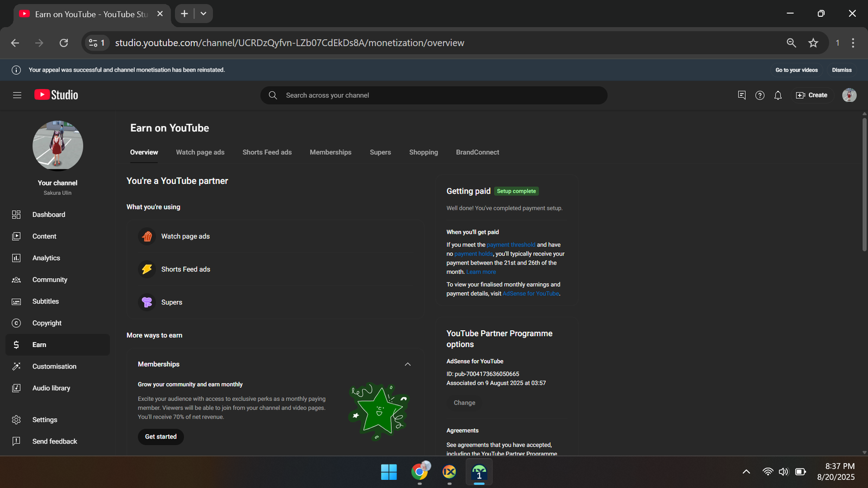Image resolution: width=868 pixels, height=488 pixels.
Task: Open Customisation from the sidebar
Action: coord(58,367)
